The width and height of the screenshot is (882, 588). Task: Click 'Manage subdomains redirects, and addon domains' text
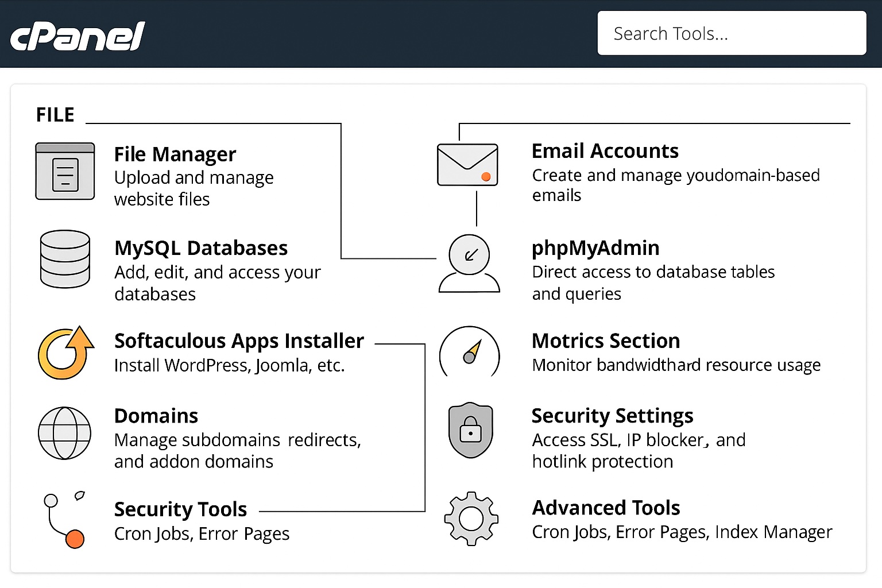pos(238,451)
